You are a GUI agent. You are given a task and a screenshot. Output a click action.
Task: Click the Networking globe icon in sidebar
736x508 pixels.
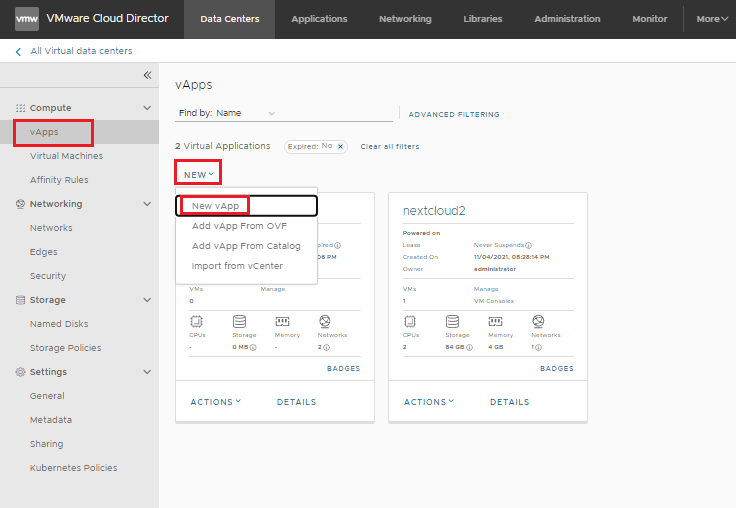point(20,204)
